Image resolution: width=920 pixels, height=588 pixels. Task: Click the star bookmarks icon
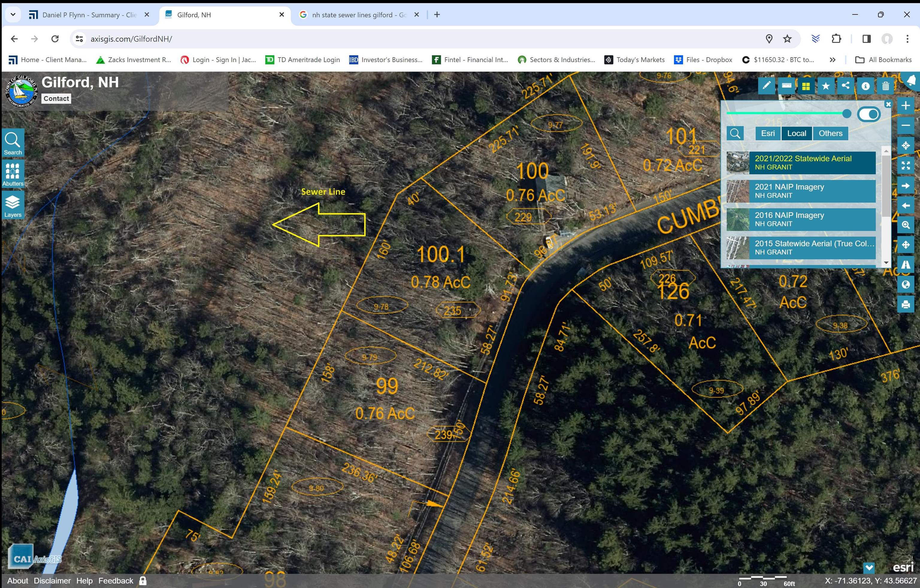click(x=826, y=86)
